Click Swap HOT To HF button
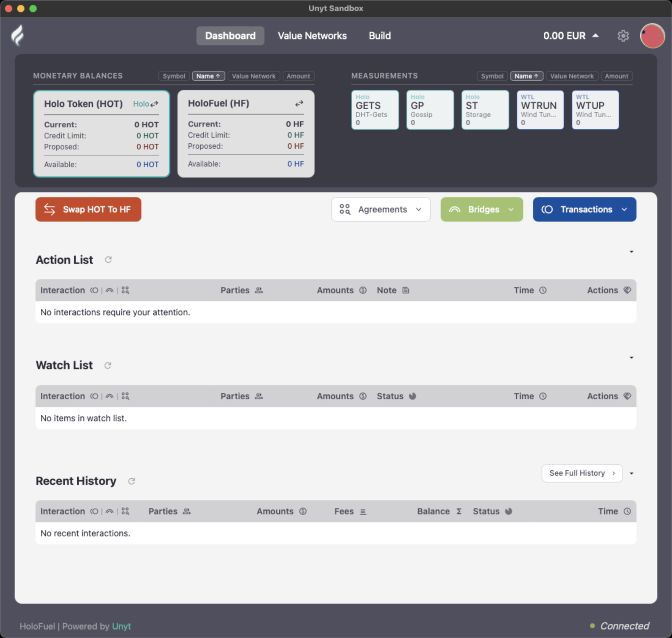The height and width of the screenshot is (638, 672). 88,209
